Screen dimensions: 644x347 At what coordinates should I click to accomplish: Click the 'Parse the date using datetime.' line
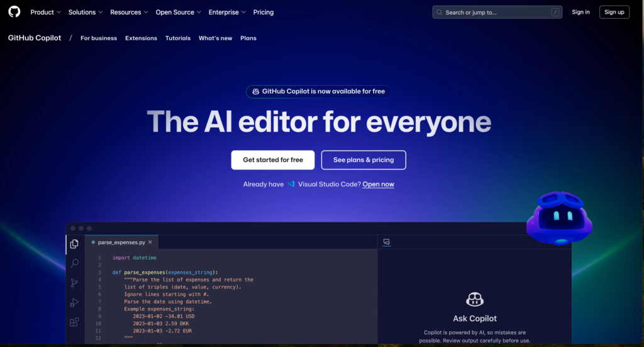[x=168, y=302]
